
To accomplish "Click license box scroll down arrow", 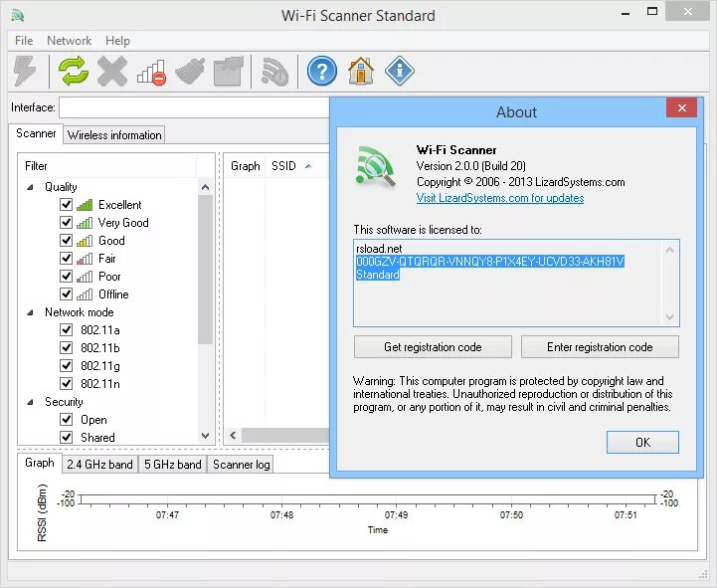I will 670,316.
